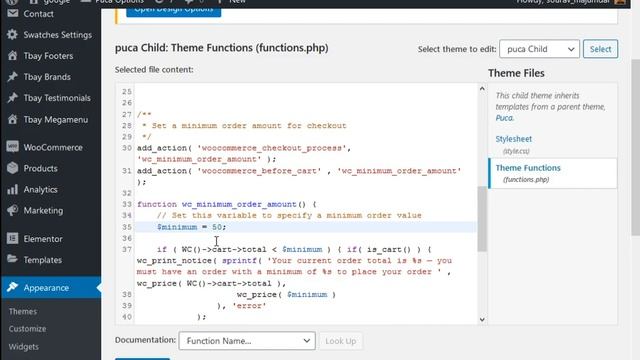Click the 'Selected file content:' label
Image resolution: width=640 pixels, height=360 pixels.
pyautogui.click(x=154, y=69)
